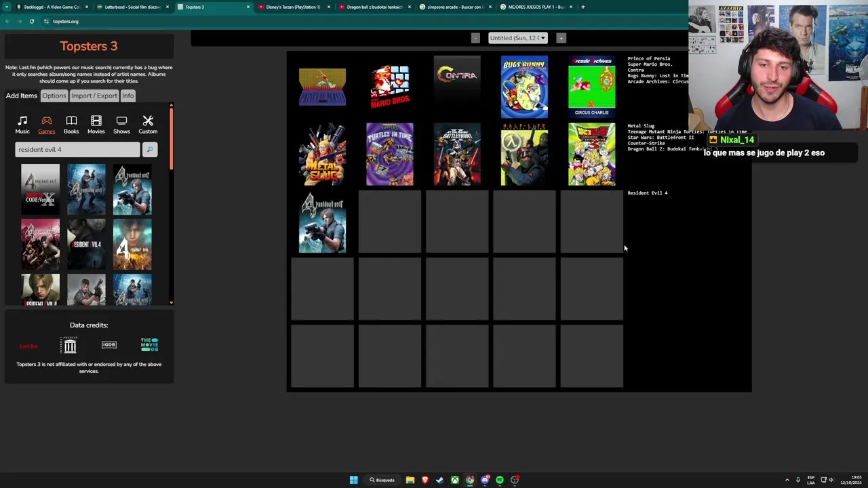Open the Info tab
868x488 pixels.
(x=128, y=96)
